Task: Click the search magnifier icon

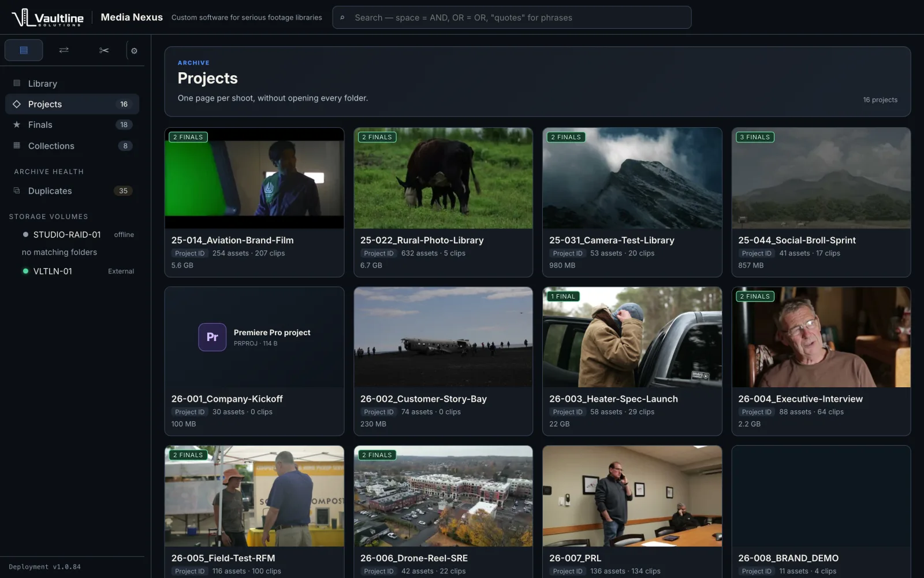Action: coord(342,18)
